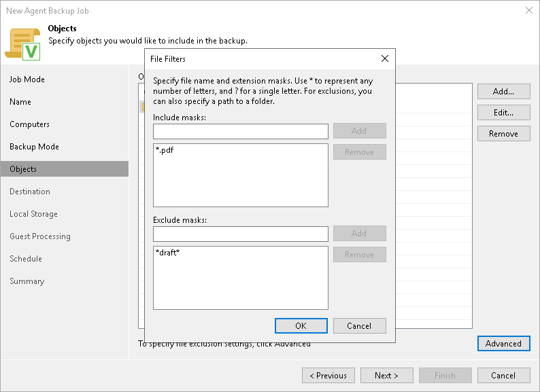Go to the Summary step
This screenshot has height=392, width=540.
pyautogui.click(x=27, y=281)
